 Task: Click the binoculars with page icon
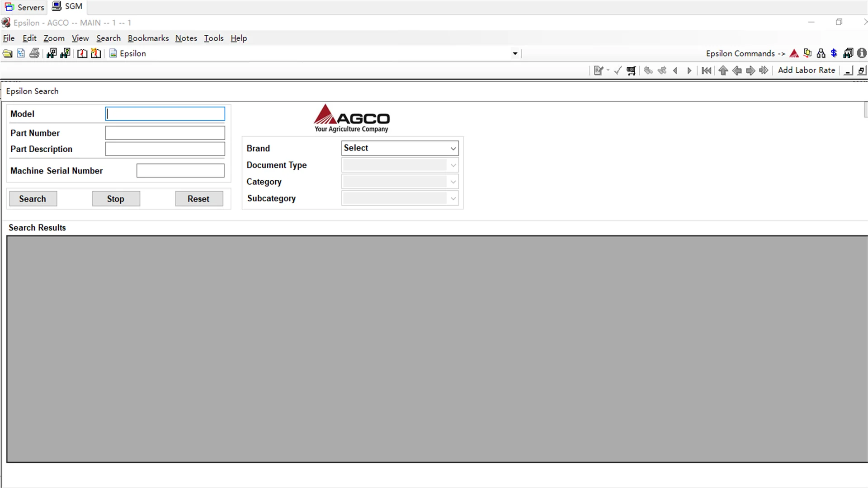click(65, 53)
